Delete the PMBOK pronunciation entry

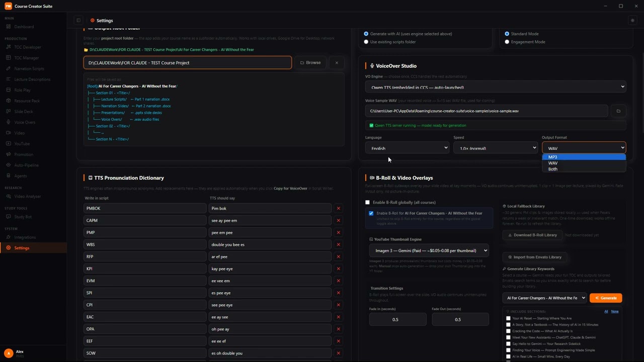click(338, 208)
